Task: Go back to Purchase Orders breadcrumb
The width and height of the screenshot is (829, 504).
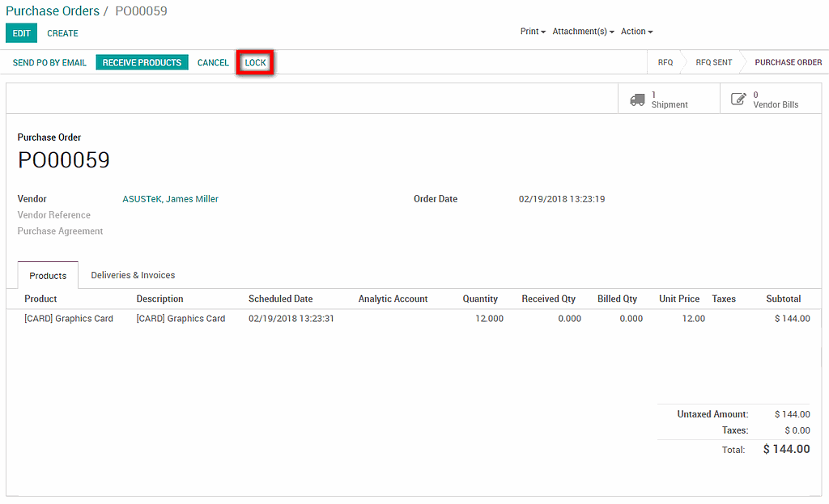Action: click(x=53, y=11)
